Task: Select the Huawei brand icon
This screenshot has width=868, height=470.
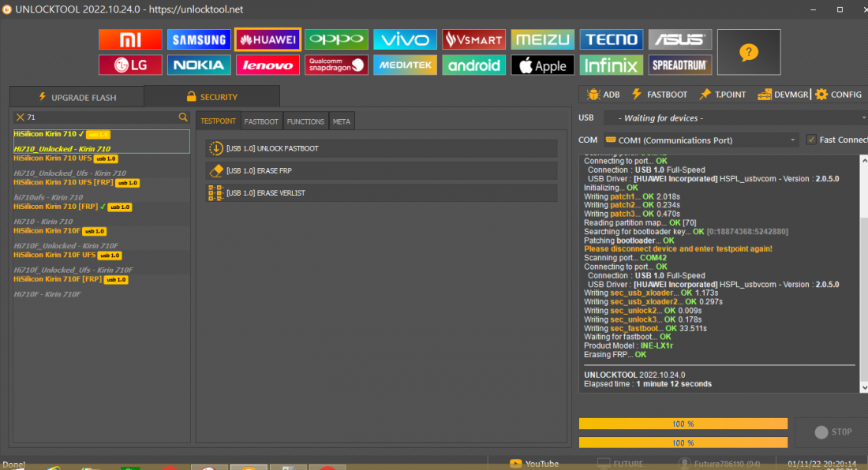Action: (268, 39)
